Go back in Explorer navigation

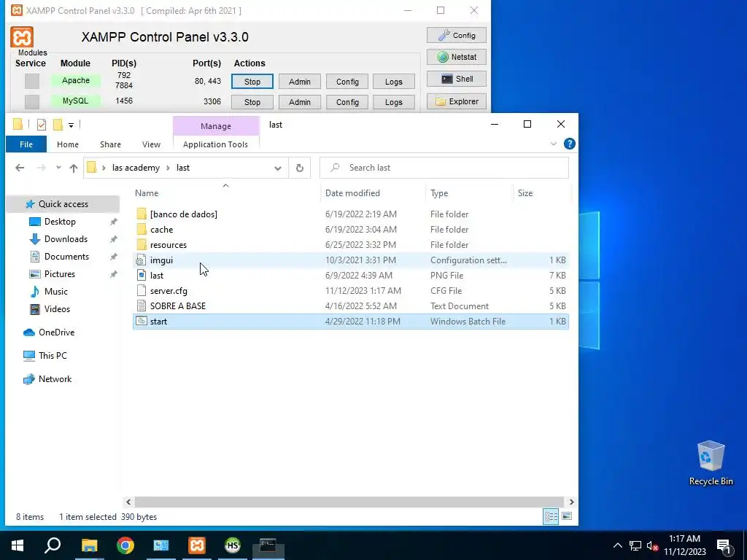click(x=20, y=168)
